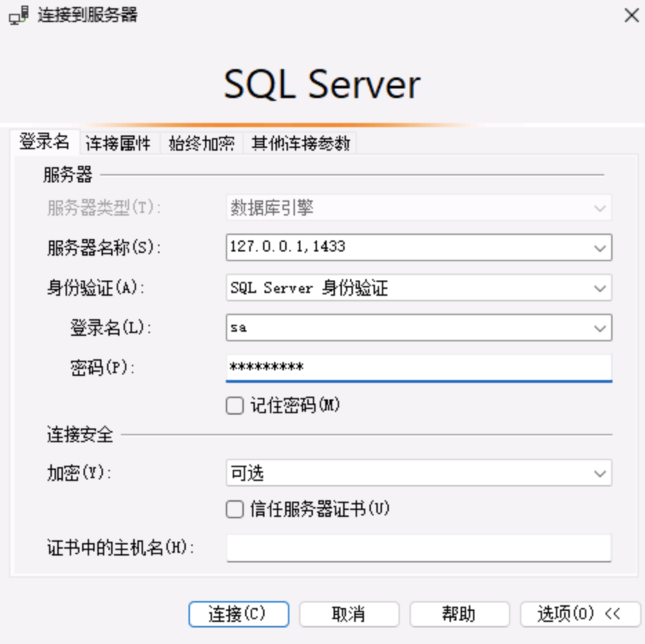The height and width of the screenshot is (644, 645).
Task: Click the 身份验证(A) label
Action: (x=96, y=287)
